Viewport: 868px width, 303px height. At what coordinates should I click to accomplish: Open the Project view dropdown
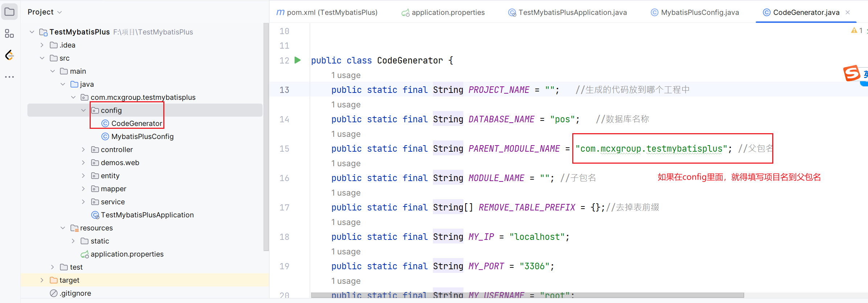coord(45,12)
